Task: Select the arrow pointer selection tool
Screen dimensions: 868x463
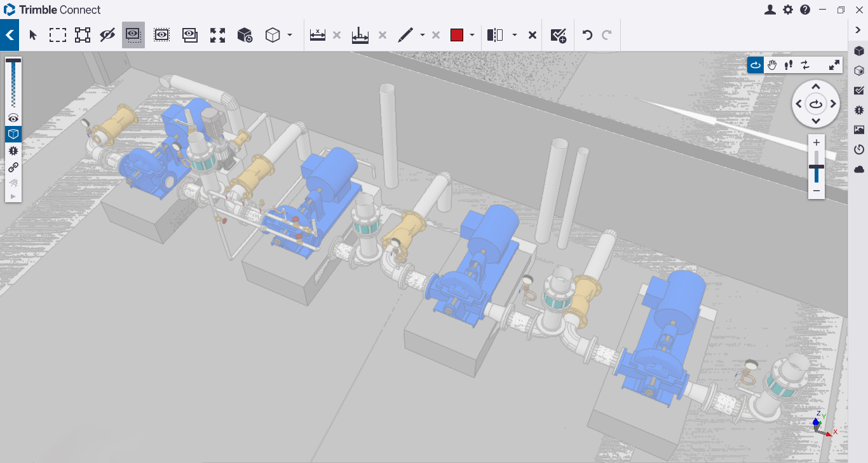Action: point(34,36)
